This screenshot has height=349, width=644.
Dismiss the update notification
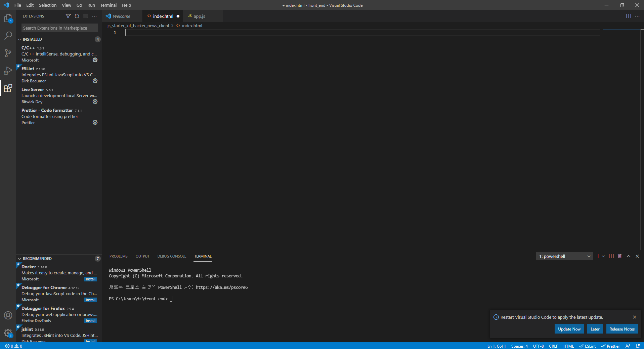pyautogui.click(x=635, y=317)
